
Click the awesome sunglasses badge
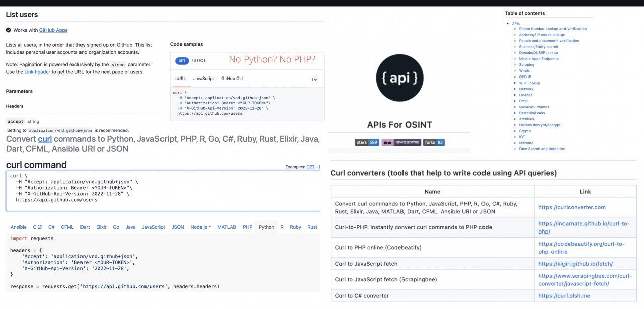[401, 142]
